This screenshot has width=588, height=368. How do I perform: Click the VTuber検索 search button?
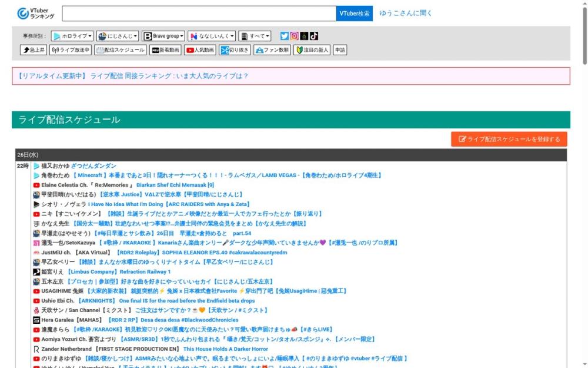coord(355,12)
